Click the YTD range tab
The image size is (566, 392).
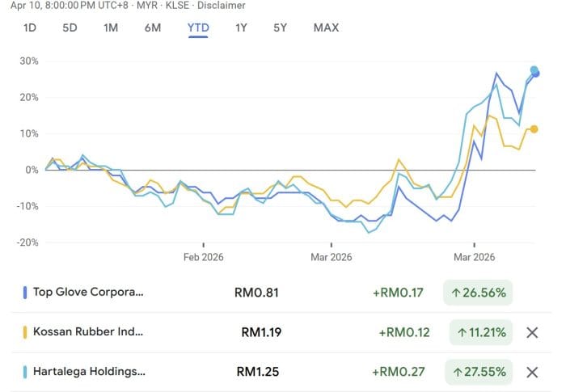click(198, 27)
